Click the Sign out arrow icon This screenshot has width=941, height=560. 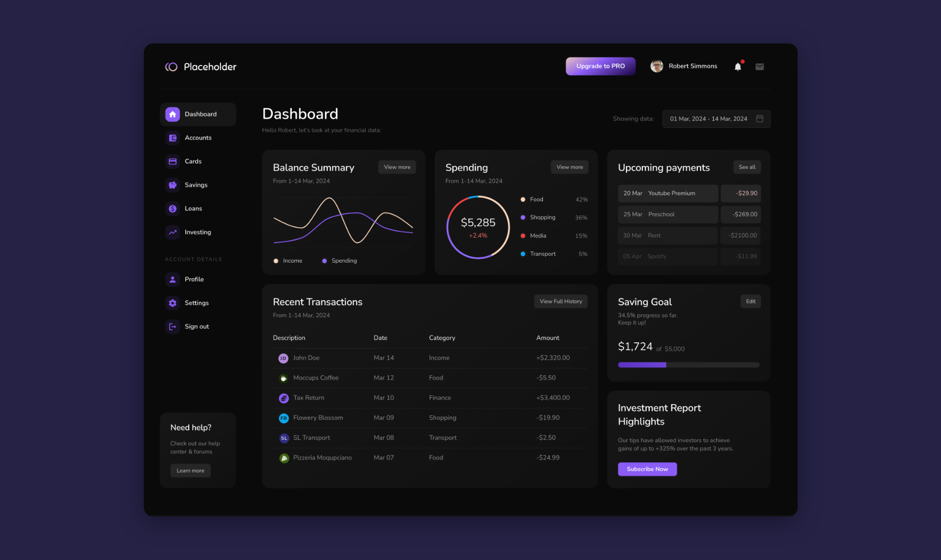pos(172,326)
